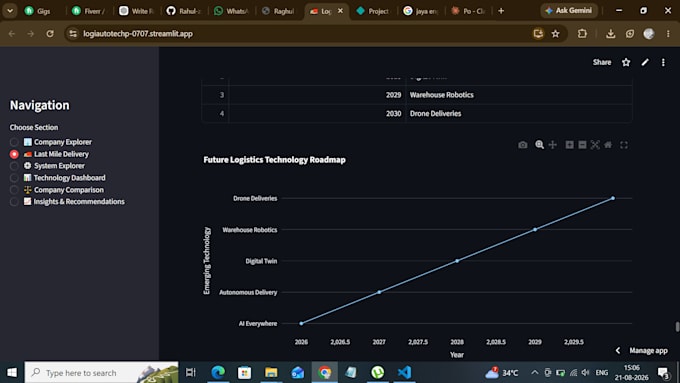The height and width of the screenshot is (383, 680).
Task: Select the chart Zoom tool
Action: pyautogui.click(x=539, y=145)
